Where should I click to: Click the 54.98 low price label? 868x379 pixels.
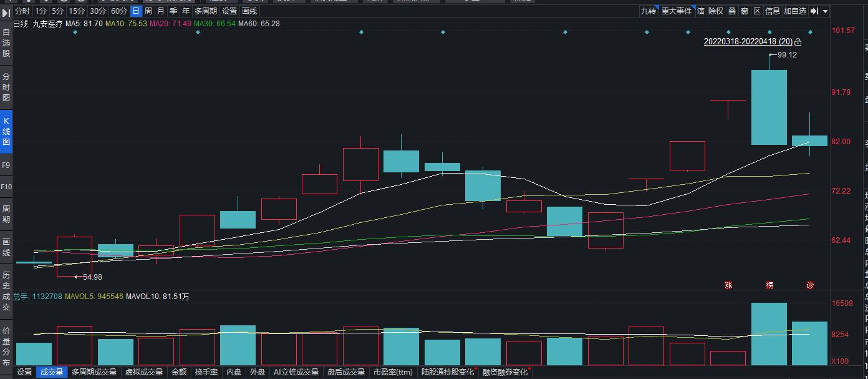tap(92, 277)
